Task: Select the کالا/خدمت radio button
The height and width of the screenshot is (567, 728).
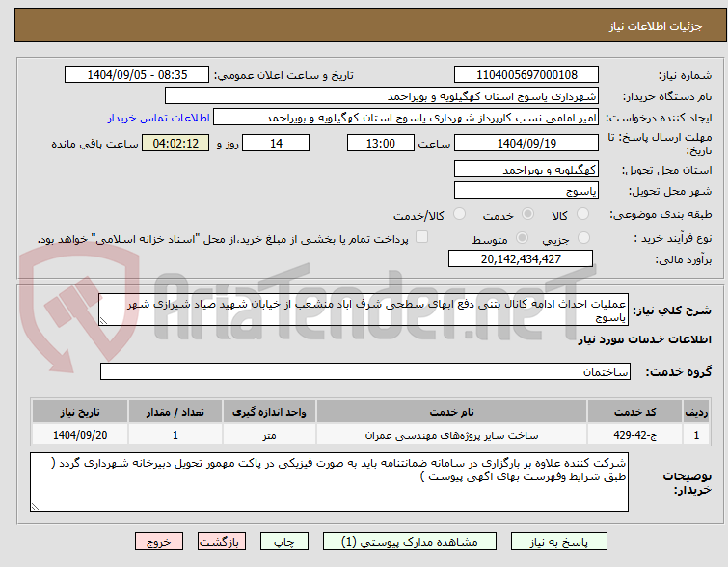Action: [459, 214]
